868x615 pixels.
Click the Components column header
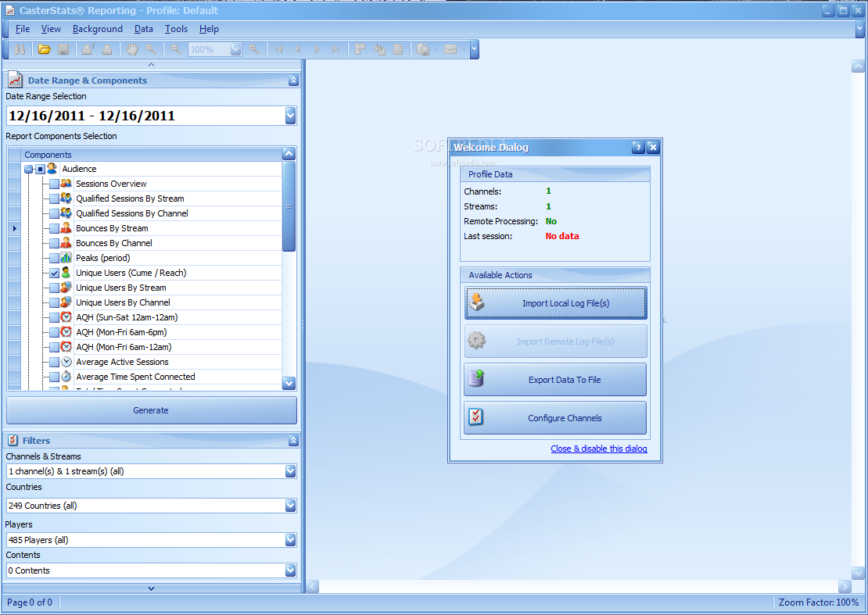151,154
